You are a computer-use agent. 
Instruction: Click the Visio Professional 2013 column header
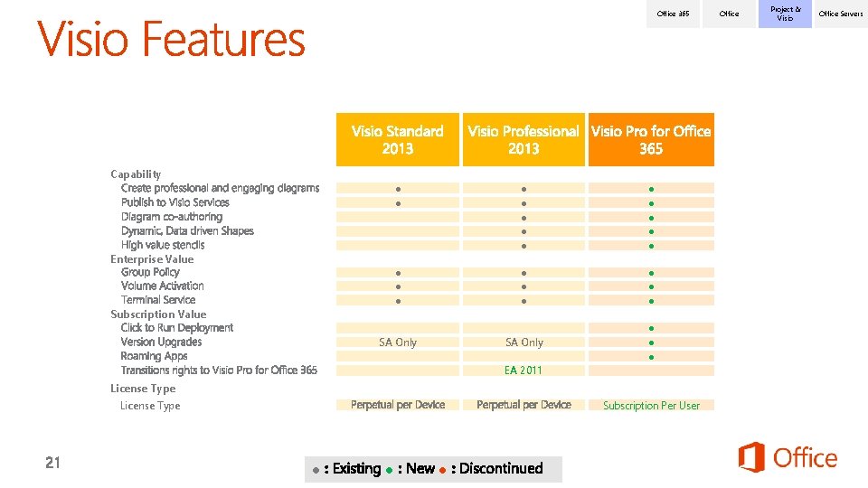(x=524, y=139)
